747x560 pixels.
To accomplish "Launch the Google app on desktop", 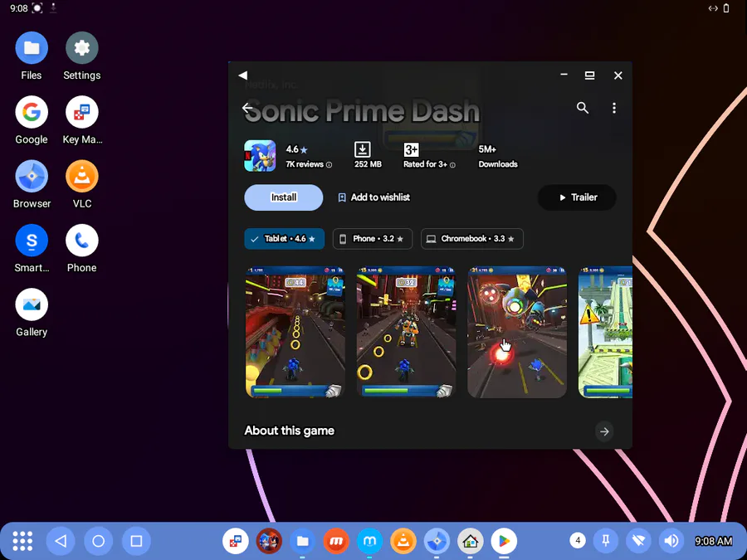I will (32, 112).
